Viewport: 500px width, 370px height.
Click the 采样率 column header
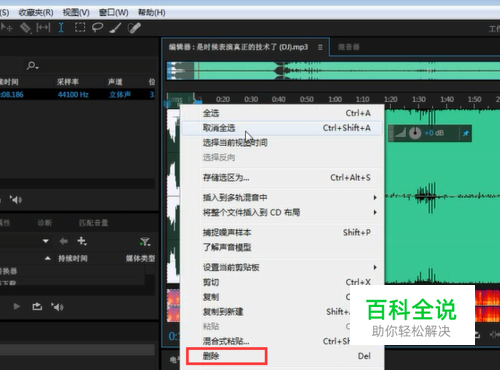[68, 82]
